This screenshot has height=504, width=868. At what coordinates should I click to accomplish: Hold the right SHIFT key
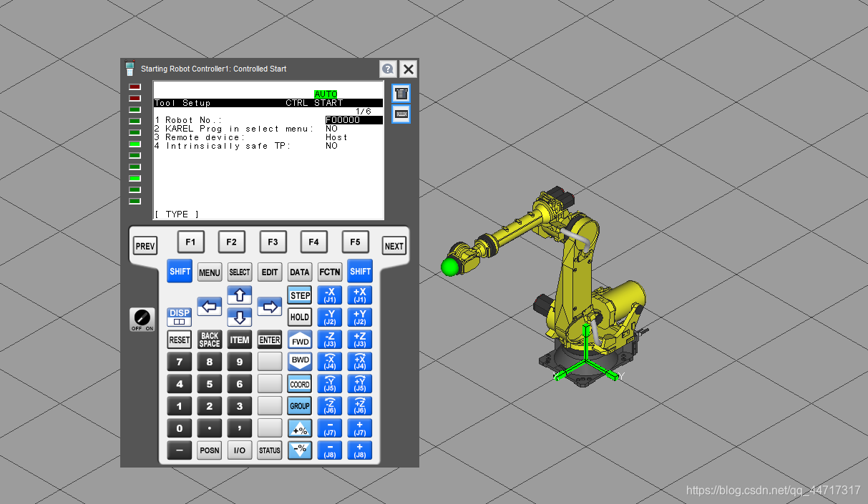pos(360,272)
